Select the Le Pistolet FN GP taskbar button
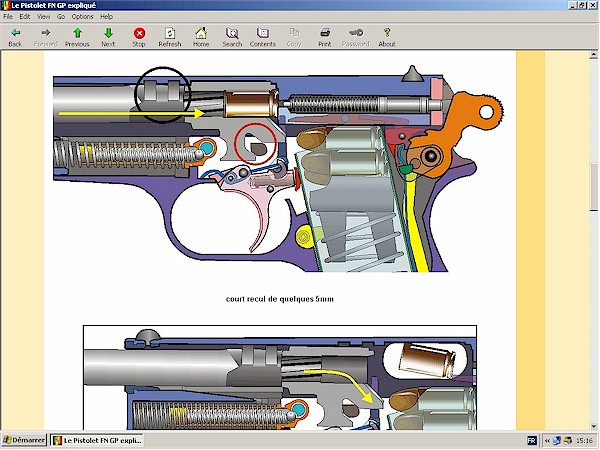 point(98,441)
